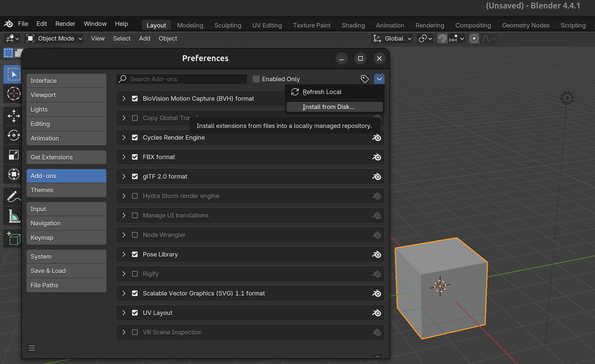The width and height of the screenshot is (595, 364).
Task: Uncheck the FBX format add-on
Action: [135, 157]
